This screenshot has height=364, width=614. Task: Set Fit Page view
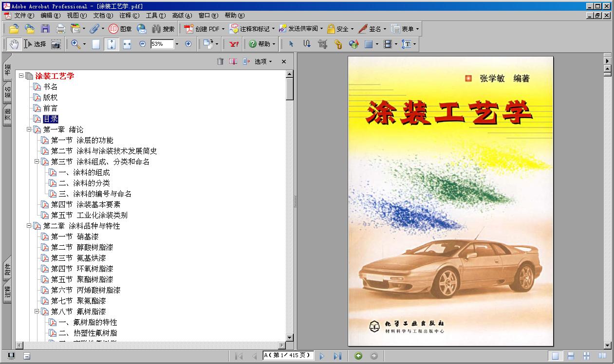(x=112, y=44)
